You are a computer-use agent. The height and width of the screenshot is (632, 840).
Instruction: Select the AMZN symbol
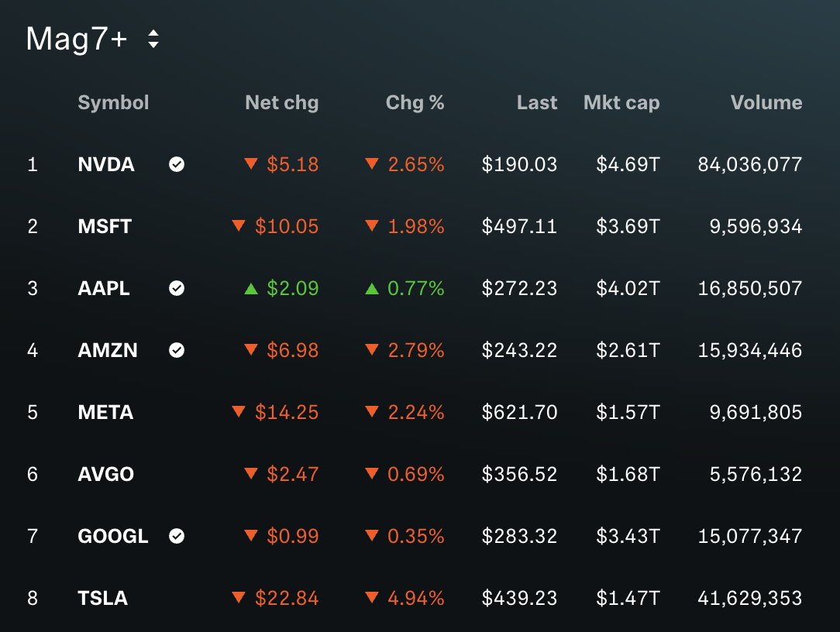point(108,350)
